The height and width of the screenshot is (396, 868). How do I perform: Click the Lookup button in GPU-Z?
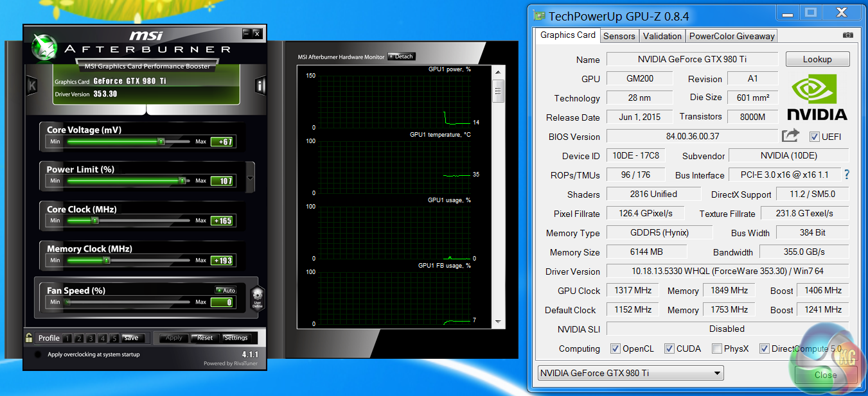(x=817, y=59)
